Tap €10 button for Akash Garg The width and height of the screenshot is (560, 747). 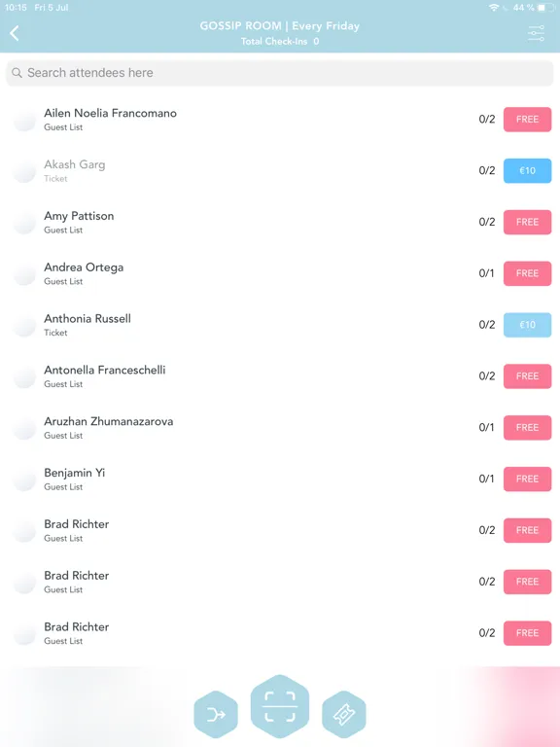pos(528,170)
